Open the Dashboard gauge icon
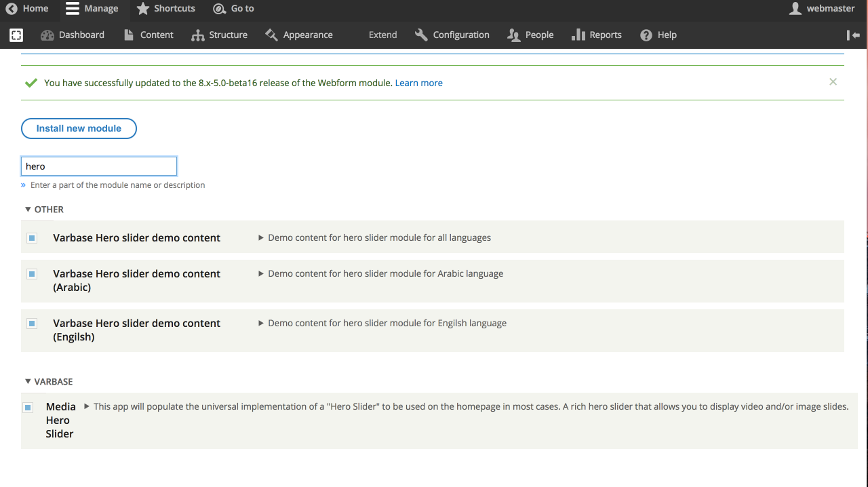The image size is (868, 487). (x=47, y=35)
